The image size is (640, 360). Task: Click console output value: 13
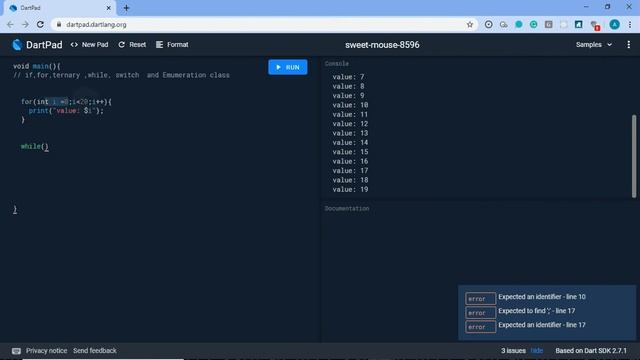coord(350,133)
